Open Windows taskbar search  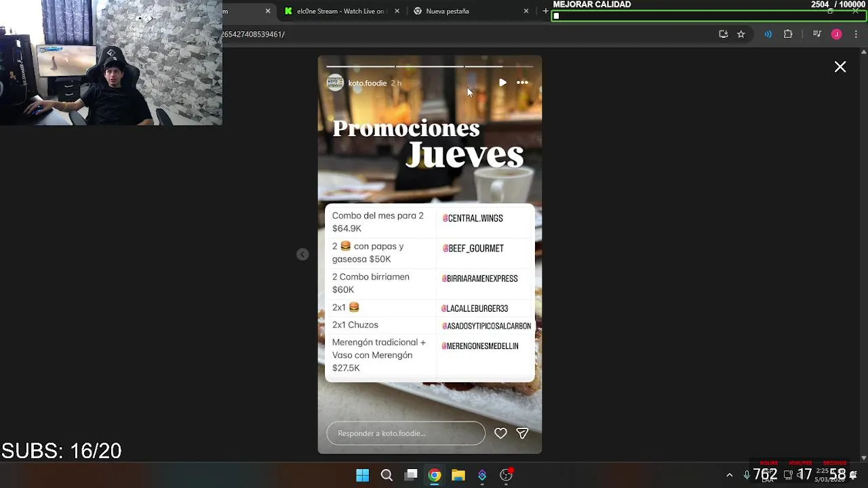387,475
